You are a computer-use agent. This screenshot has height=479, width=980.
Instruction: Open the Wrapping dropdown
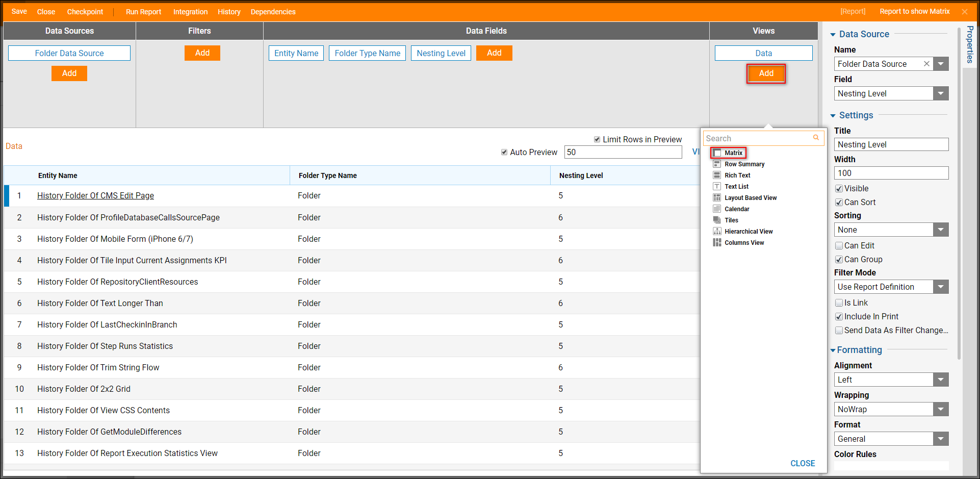pos(941,409)
